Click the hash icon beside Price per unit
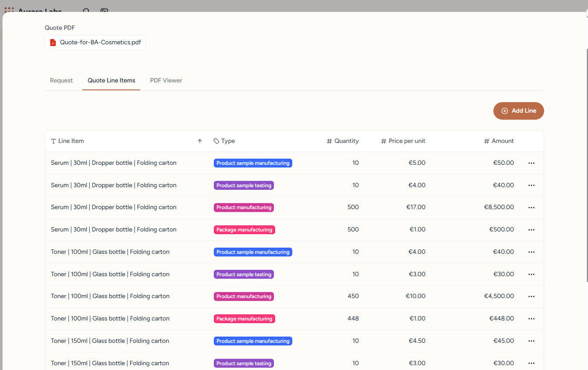This screenshot has width=588, height=370. [x=384, y=141]
